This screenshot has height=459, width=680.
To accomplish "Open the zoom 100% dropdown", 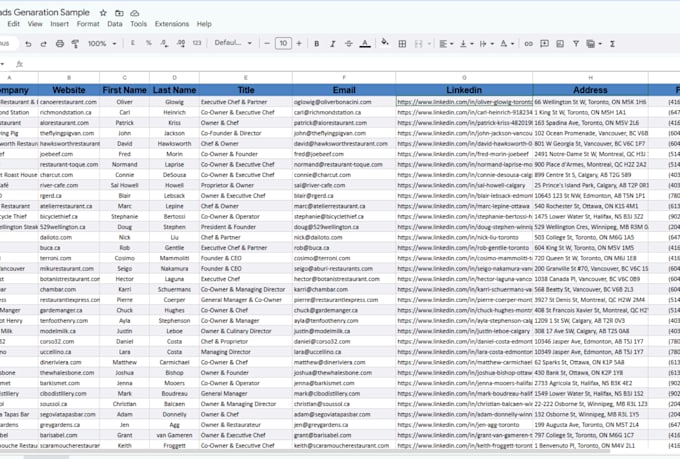I will pyautogui.click(x=102, y=43).
